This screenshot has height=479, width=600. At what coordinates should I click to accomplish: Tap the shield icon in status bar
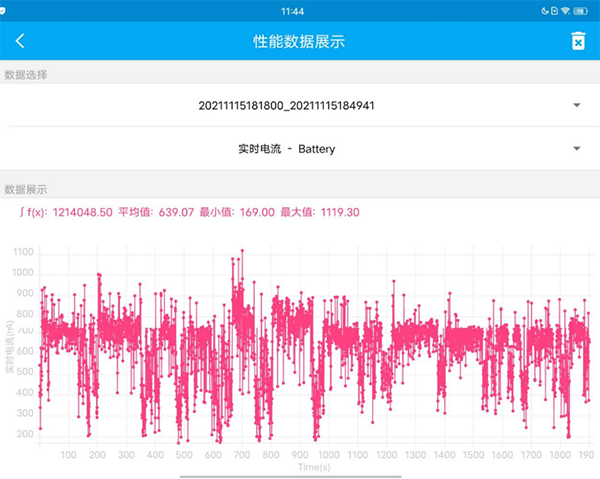pos(4,10)
